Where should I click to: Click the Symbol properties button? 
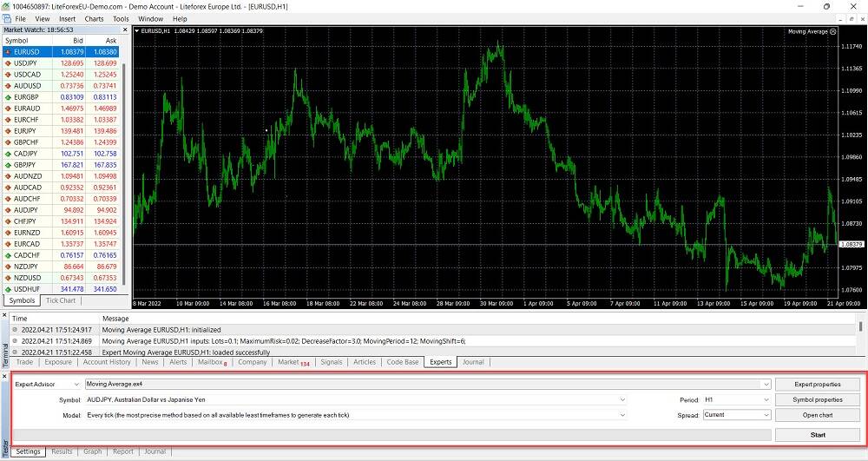tap(818, 399)
